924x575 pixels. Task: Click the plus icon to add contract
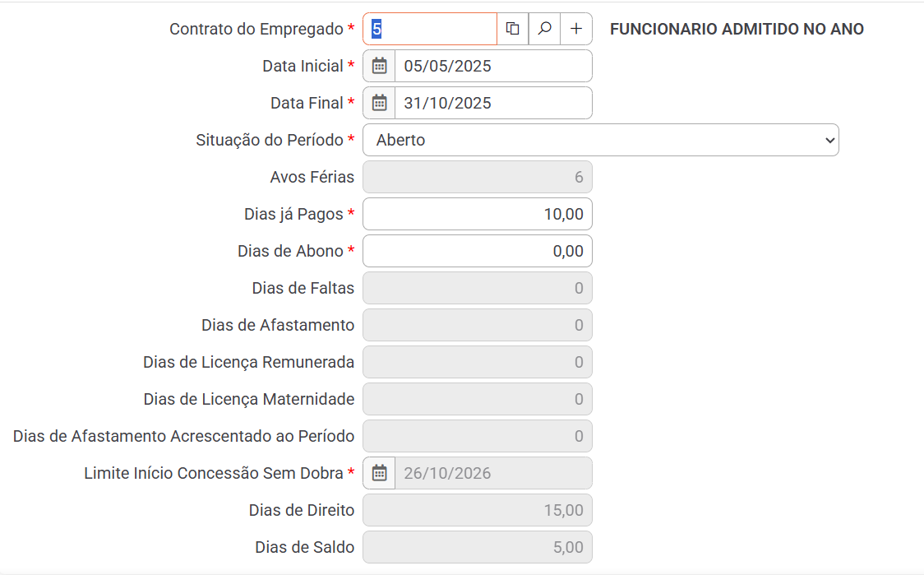click(576, 29)
